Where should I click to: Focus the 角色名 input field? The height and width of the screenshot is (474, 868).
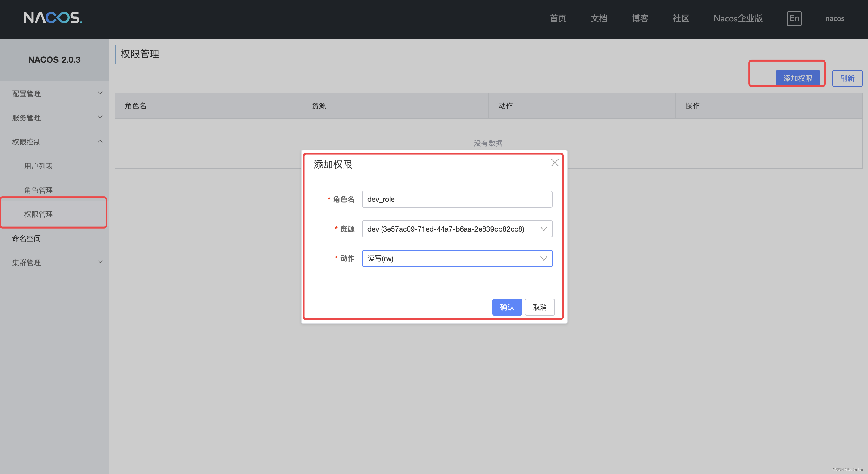click(x=457, y=199)
